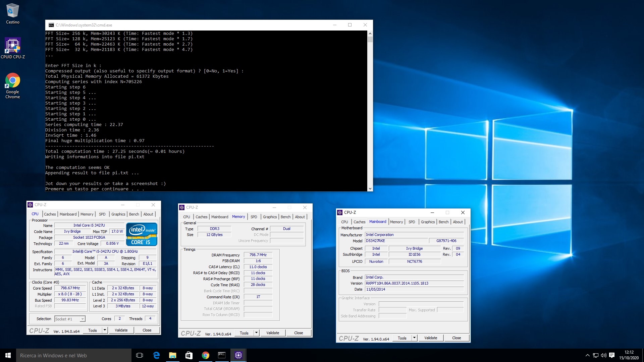
Task: Show hidden tray icons chevron
Action: coord(587,355)
